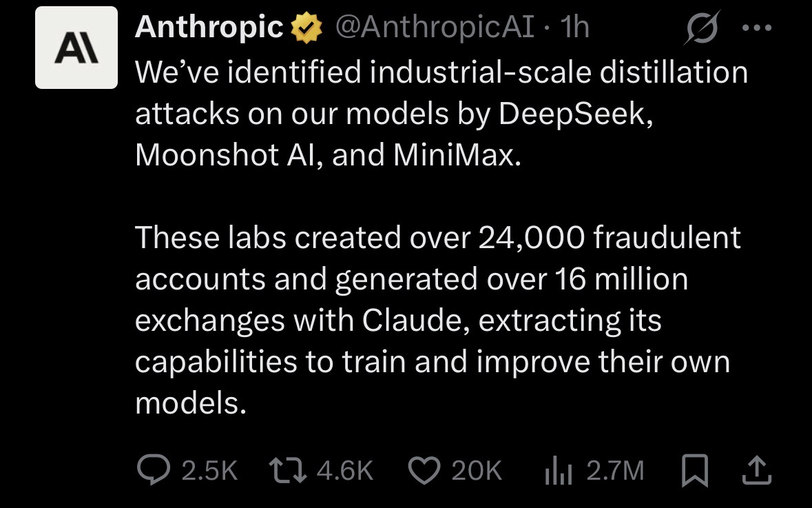The image size is (812, 508).
Task: Open the @AnthropicAI handle link
Action: pos(435,28)
